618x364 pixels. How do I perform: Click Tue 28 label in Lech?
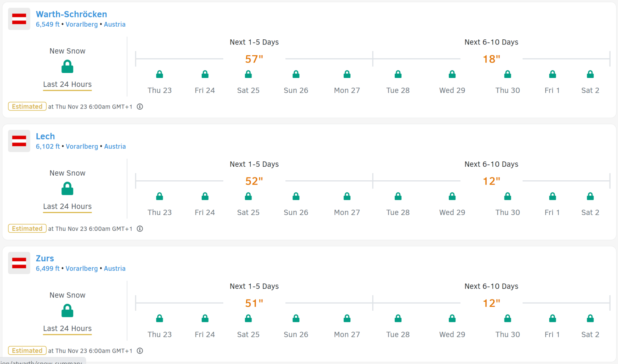(398, 212)
